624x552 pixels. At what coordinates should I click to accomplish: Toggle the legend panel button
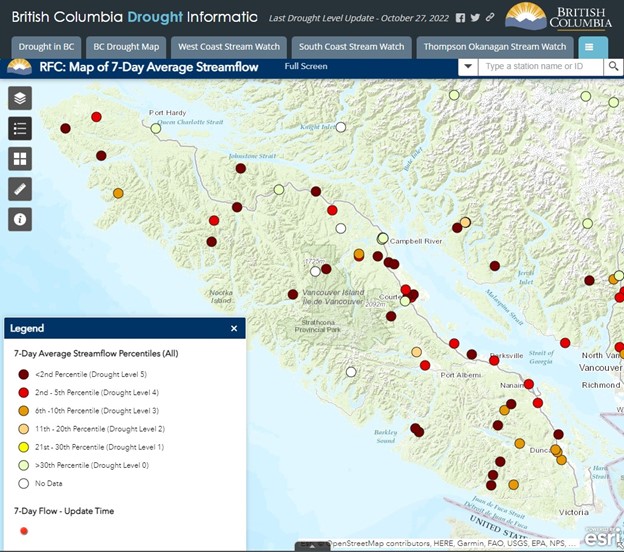[x=21, y=128]
